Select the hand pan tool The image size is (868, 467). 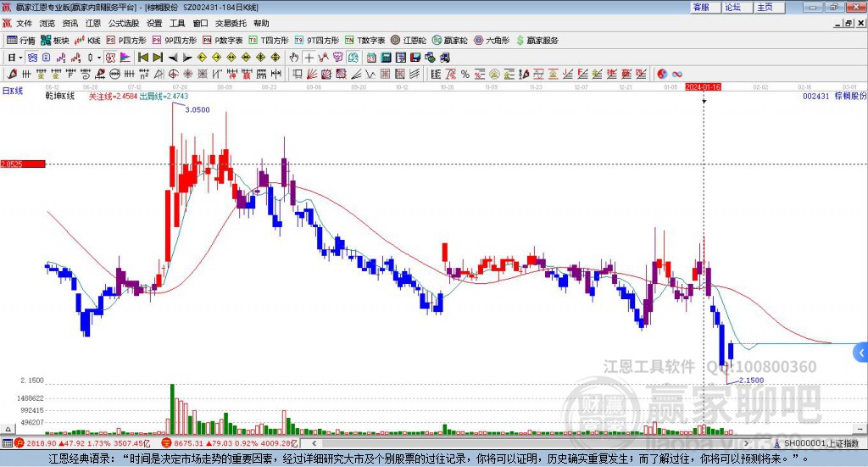coord(294,58)
